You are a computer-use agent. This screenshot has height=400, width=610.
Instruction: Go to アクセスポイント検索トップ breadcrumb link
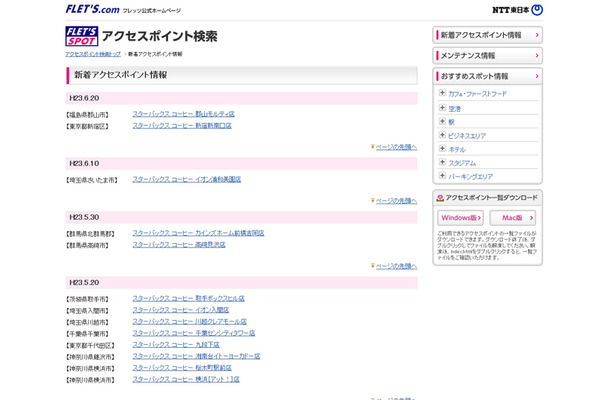coord(93,54)
